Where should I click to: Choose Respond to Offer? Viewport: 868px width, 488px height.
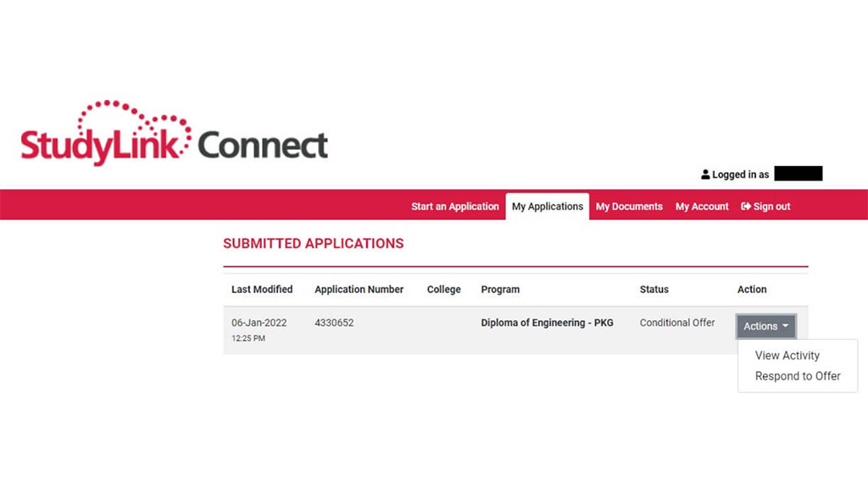[797, 376]
